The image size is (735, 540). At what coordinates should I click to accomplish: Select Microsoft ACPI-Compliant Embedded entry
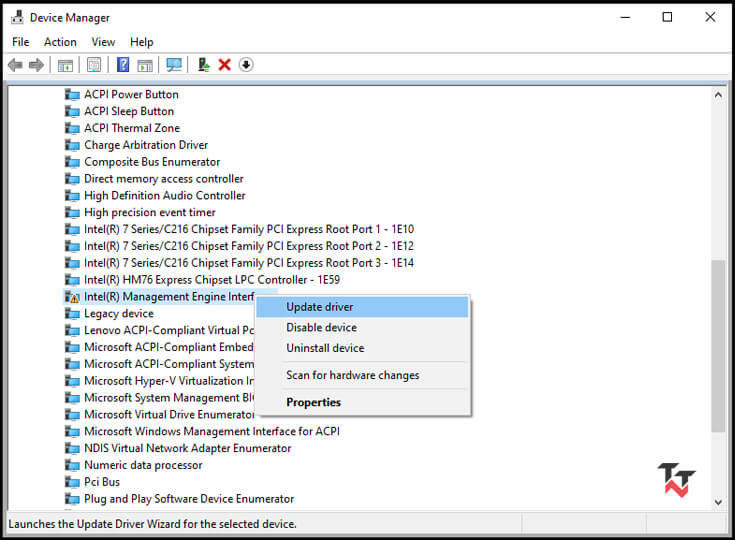tap(169, 347)
